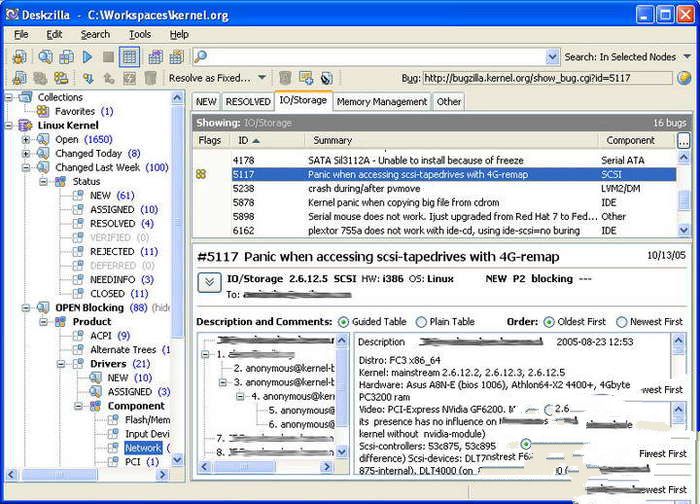
Task: Click the magnifier icon in the search box
Action: click(x=200, y=56)
